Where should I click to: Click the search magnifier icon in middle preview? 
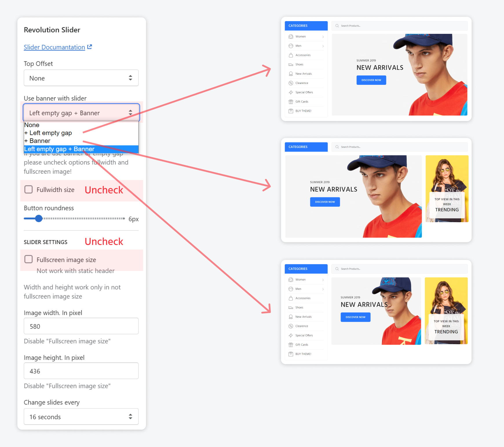click(337, 147)
